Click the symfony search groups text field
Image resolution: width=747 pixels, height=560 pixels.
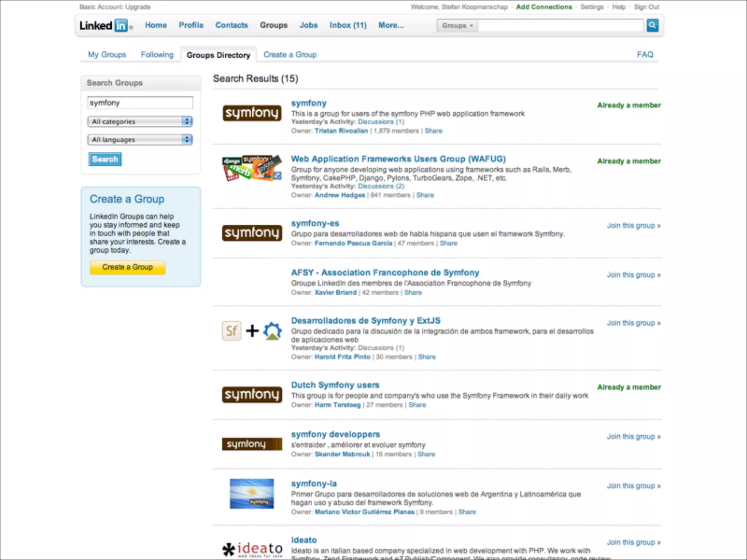pos(140,103)
